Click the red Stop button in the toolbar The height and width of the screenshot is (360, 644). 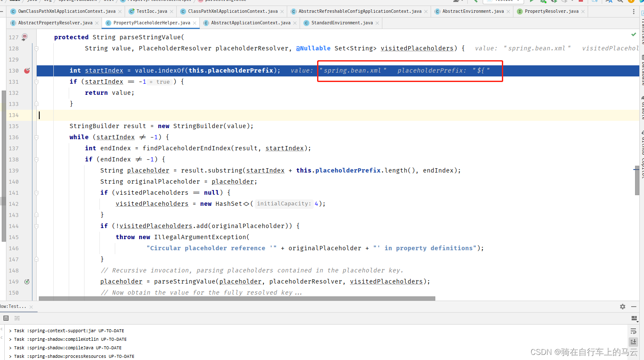(581, 1)
